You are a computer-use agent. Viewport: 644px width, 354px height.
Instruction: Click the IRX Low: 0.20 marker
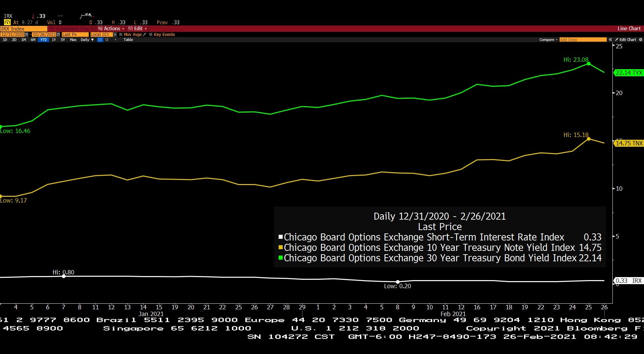(x=398, y=282)
